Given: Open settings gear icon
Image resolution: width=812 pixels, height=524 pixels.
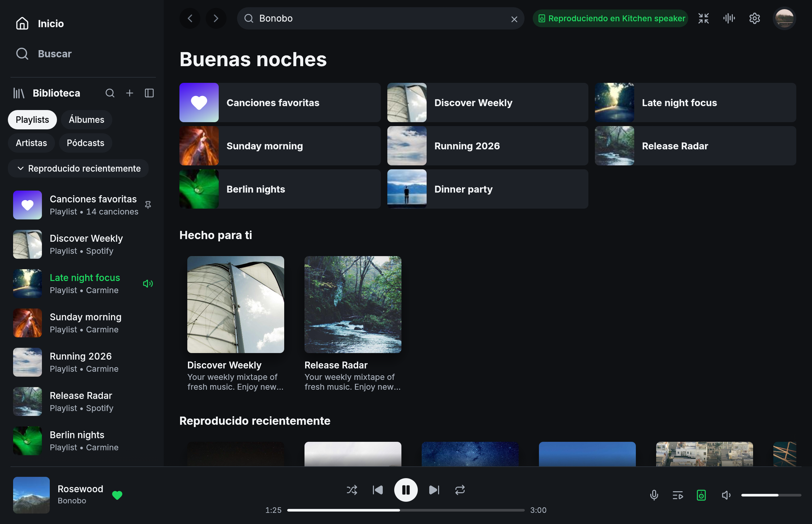Looking at the screenshot, I should pos(754,18).
